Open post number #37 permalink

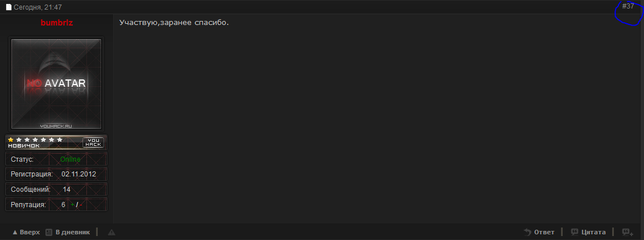(628, 6)
